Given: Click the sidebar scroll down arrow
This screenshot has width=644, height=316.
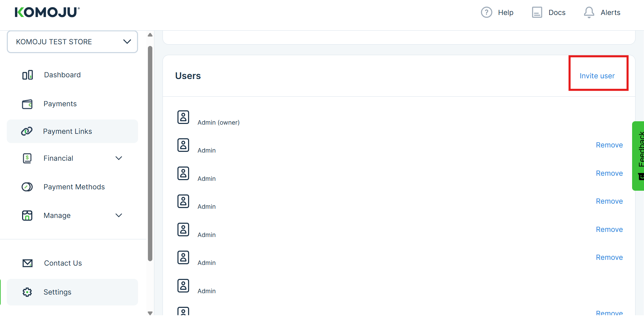Looking at the screenshot, I should [150, 313].
